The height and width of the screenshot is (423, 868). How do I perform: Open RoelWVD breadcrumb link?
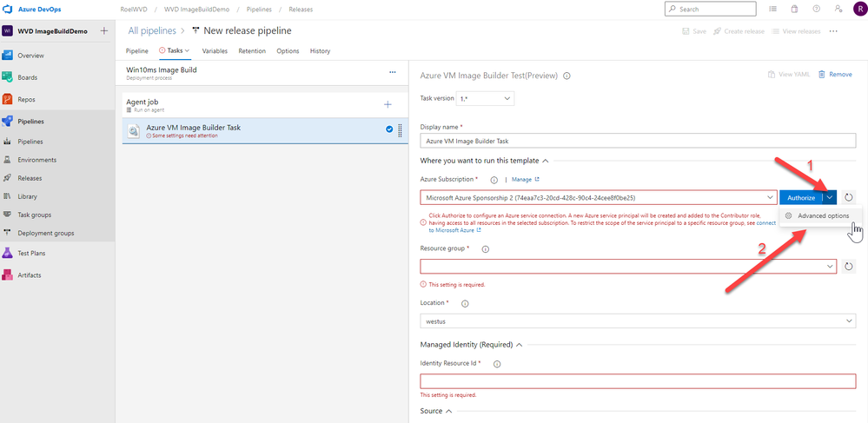click(132, 10)
